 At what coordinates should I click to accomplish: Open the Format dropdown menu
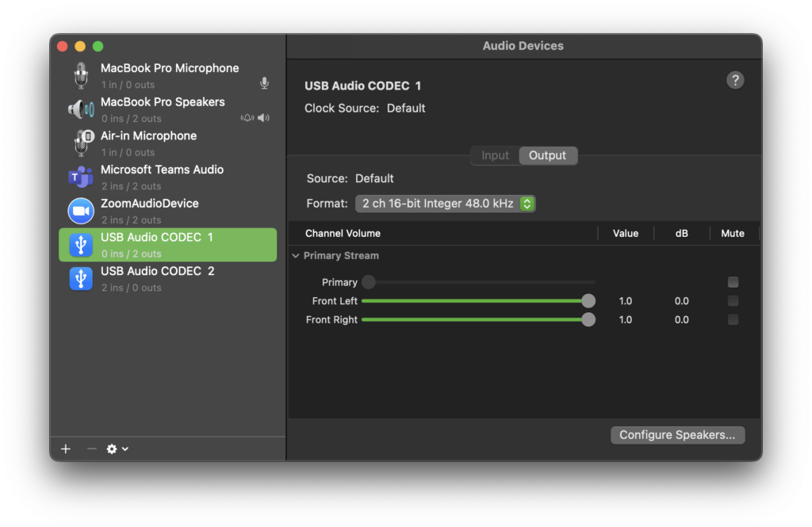[445, 204]
